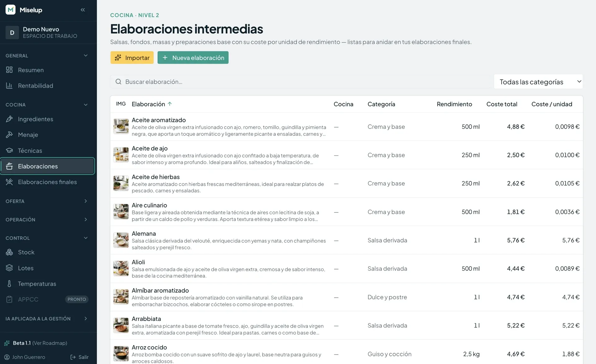596x364 pixels.
Task: Click the 2,5 kg yield for Arroz cocido
Action: click(471, 354)
